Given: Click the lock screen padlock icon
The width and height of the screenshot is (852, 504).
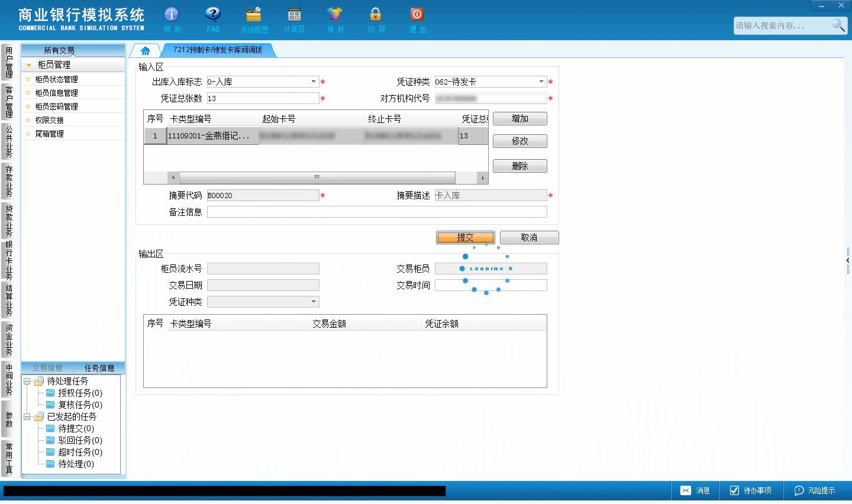Looking at the screenshot, I should point(376,14).
